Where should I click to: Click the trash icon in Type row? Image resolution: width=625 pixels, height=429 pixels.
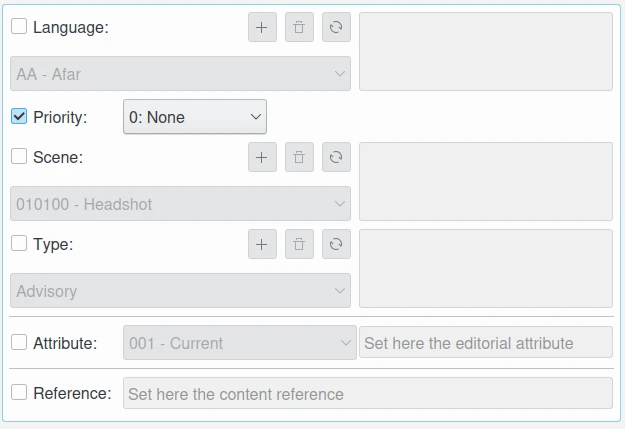tap(299, 244)
